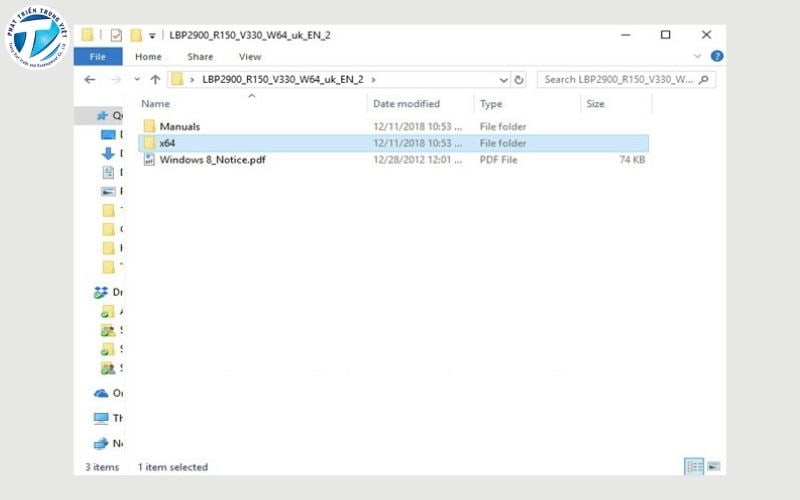Switch to Large icons view layout
Image resolution: width=800 pixels, height=500 pixels.
(x=714, y=467)
